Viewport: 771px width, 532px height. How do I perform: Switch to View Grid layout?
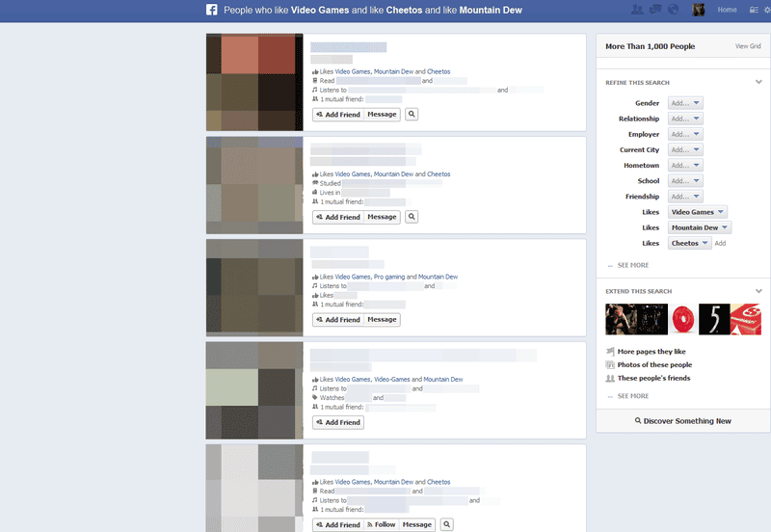748,46
